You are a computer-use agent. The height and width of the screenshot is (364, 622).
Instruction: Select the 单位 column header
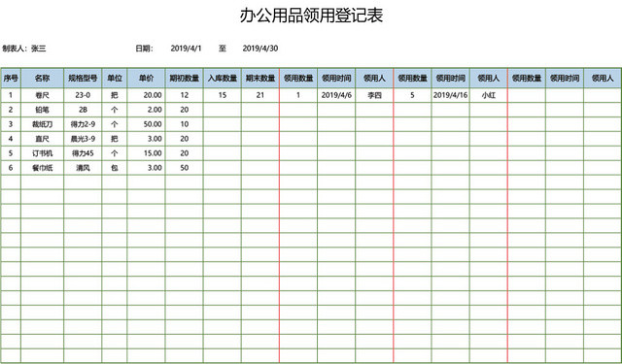tap(115, 78)
